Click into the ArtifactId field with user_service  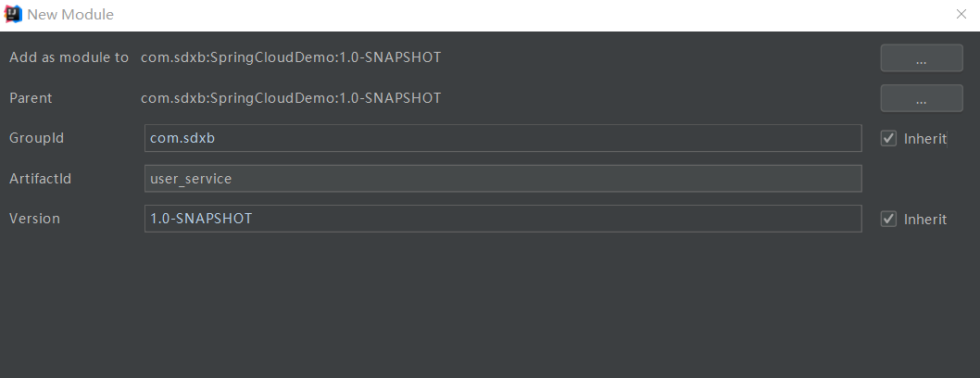click(502, 179)
